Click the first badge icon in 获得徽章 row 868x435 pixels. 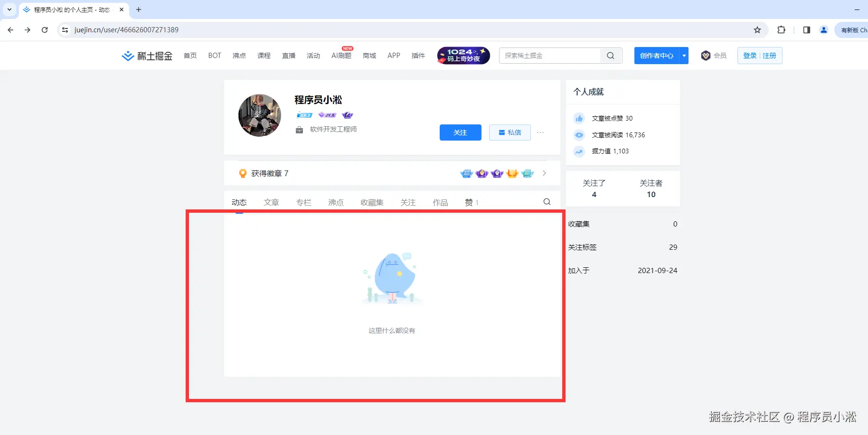click(466, 173)
